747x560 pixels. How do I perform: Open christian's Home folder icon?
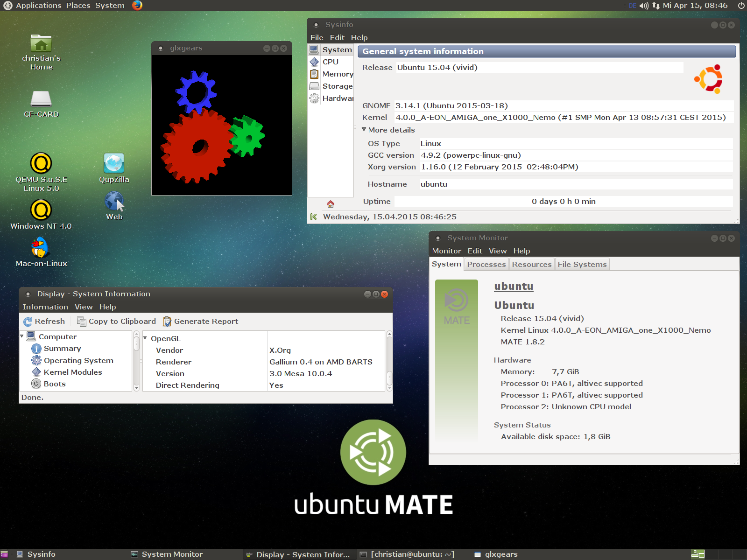41,44
